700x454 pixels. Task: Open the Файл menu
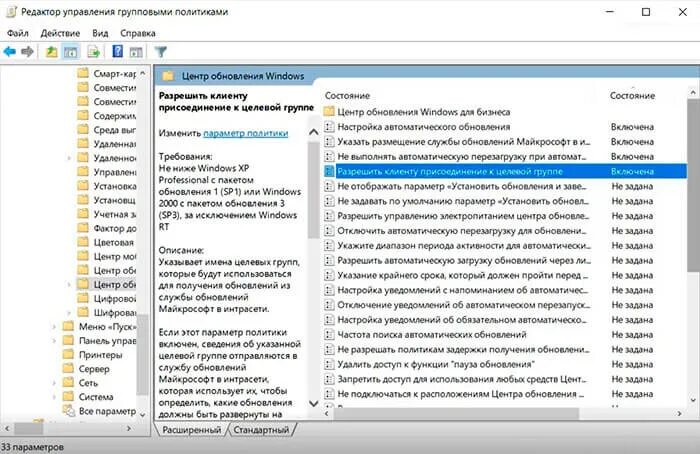point(17,33)
